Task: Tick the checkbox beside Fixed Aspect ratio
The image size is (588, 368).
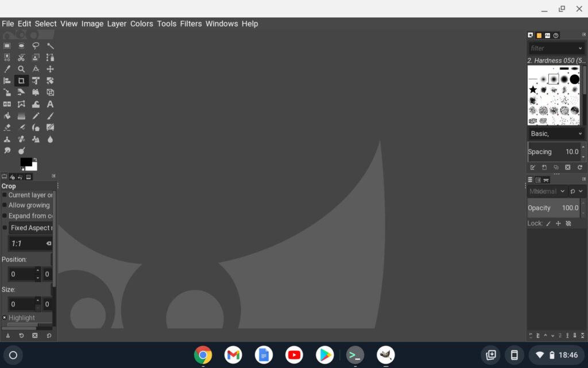Action: (x=5, y=228)
